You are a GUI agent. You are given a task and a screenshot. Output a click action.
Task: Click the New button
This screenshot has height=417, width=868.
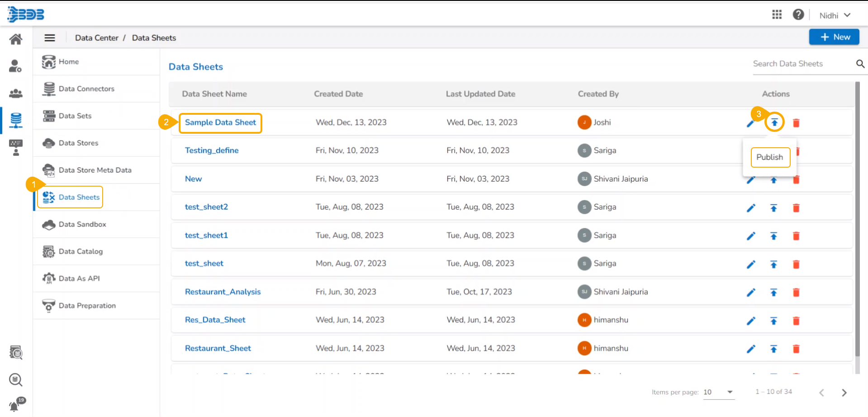[834, 37]
